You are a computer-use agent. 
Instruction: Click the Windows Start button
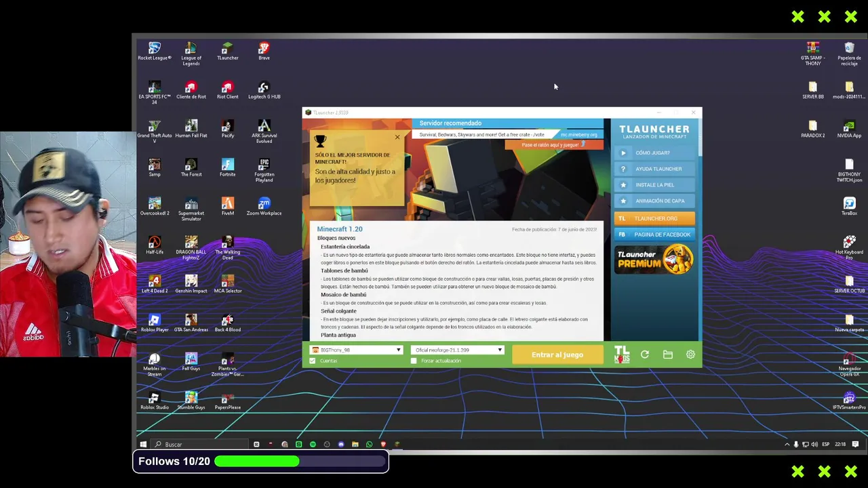pyautogui.click(x=143, y=445)
